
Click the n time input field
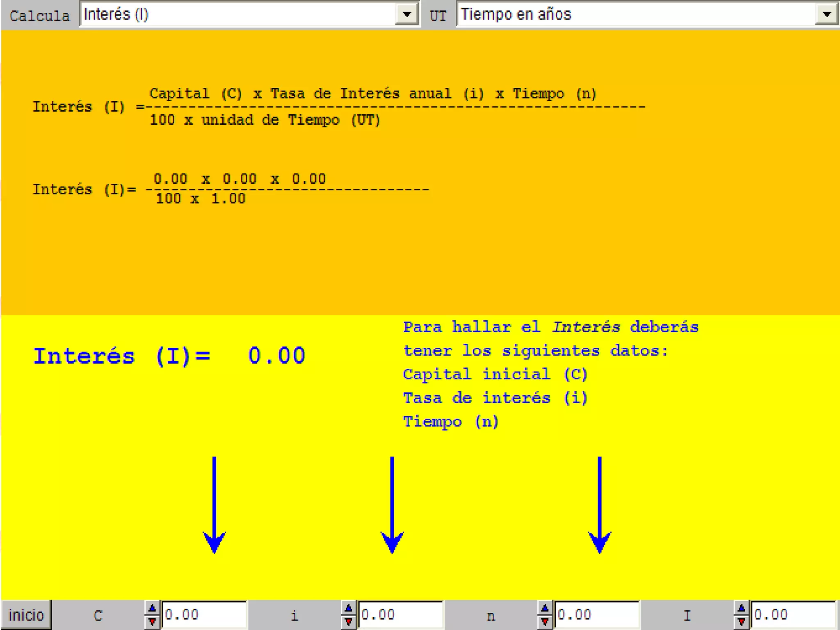(597, 614)
